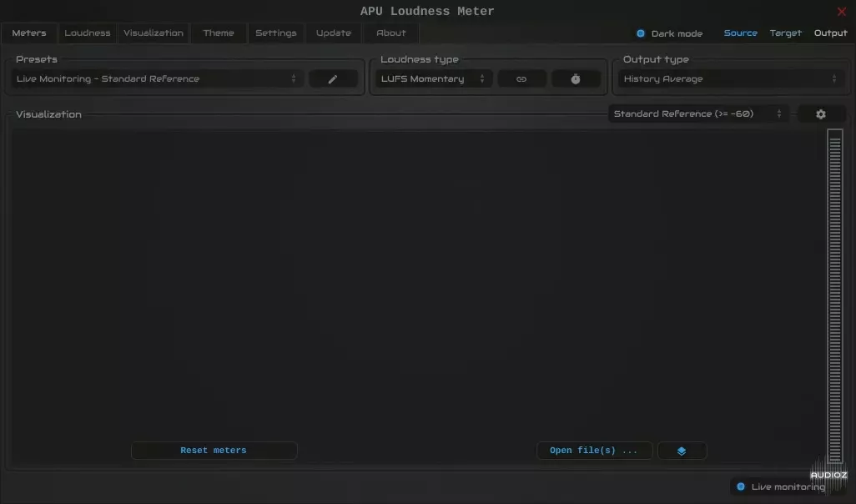
Task: Click the Reset meters button
Action: pos(214,451)
